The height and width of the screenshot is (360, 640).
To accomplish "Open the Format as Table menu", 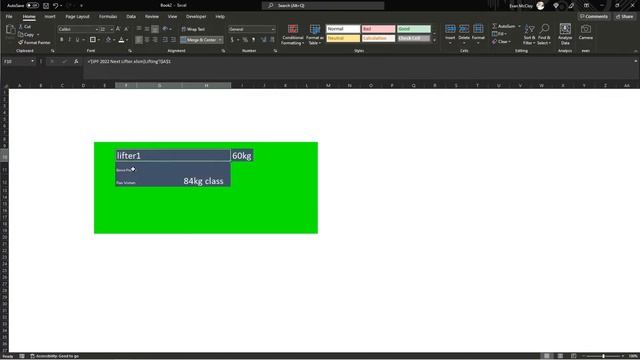I will tap(315, 34).
